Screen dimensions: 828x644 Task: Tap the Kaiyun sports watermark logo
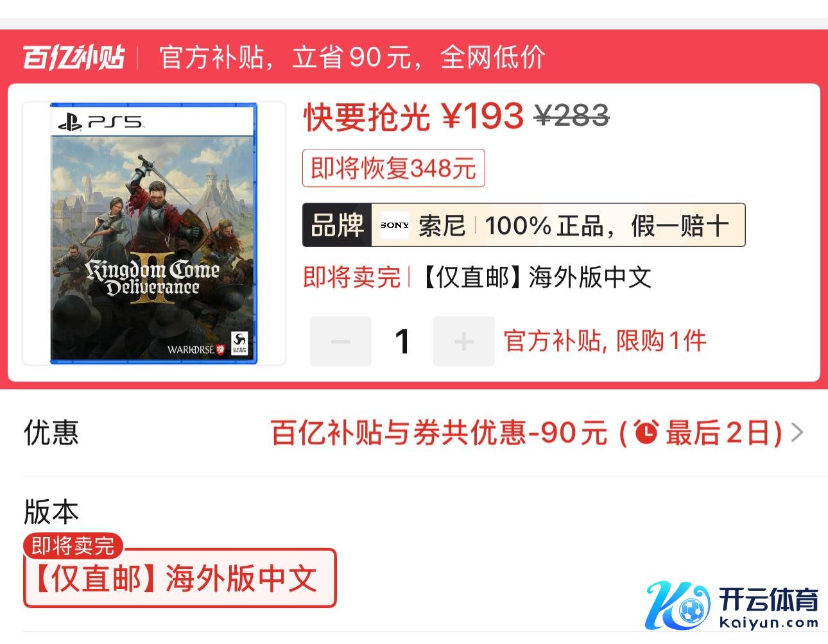coord(732,606)
